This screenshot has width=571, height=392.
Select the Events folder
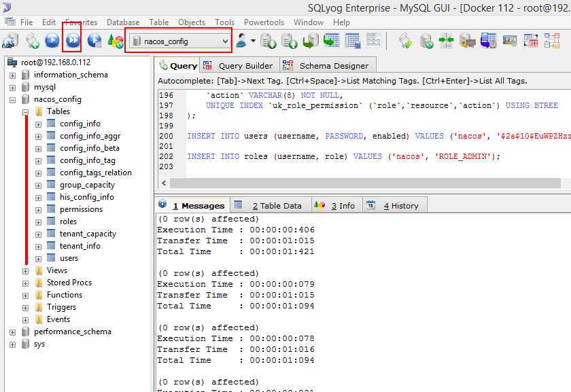(58, 319)
